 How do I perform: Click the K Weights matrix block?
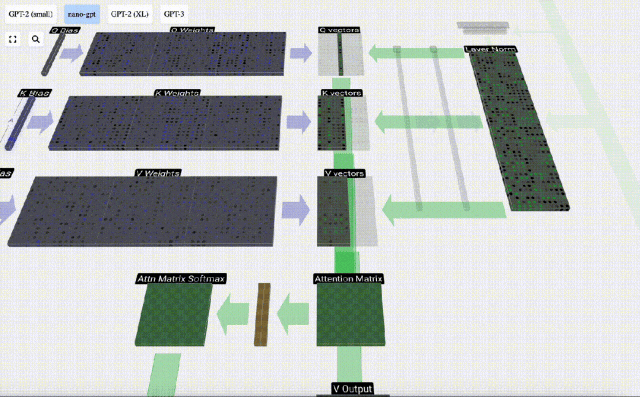tap(166, 123)
